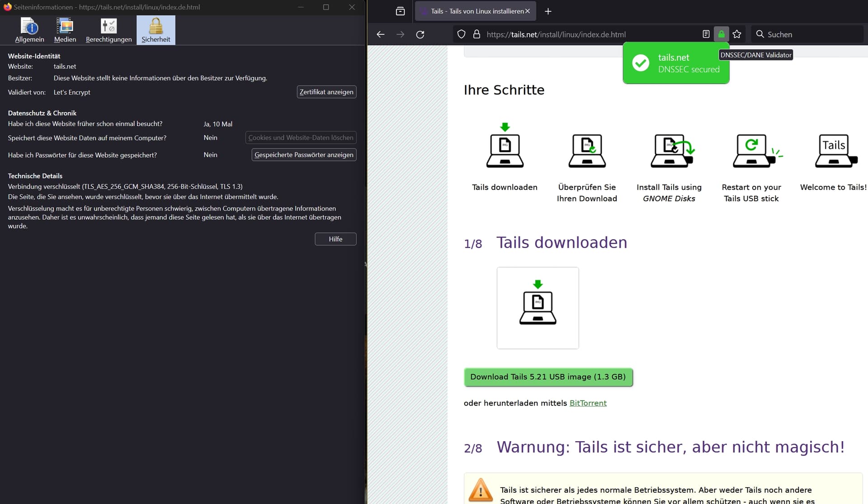The height and width of the screenshot is (504, 868).
Task: Click the 'tails.net' text in DNSSEC popup
Action: pos(673,57)
